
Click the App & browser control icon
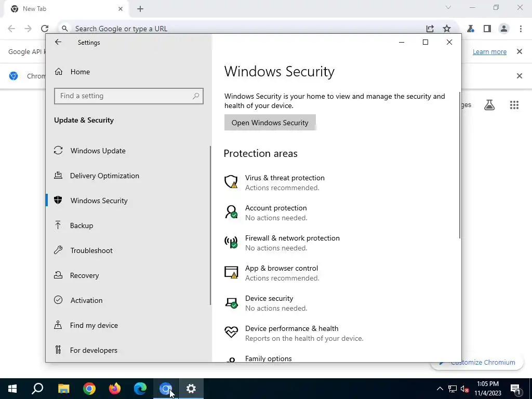click(231, 272)
